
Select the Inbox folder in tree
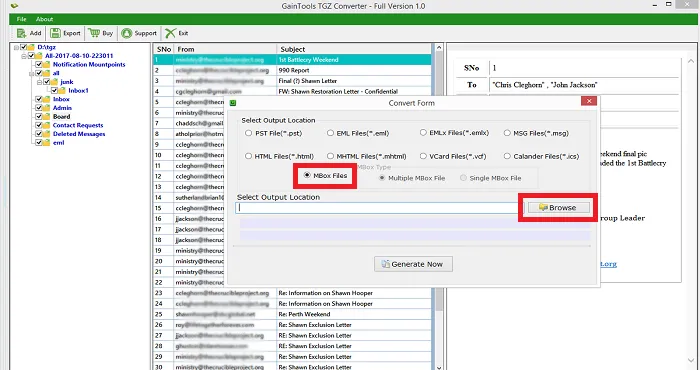pyautogui.click(x=61, y=99)
